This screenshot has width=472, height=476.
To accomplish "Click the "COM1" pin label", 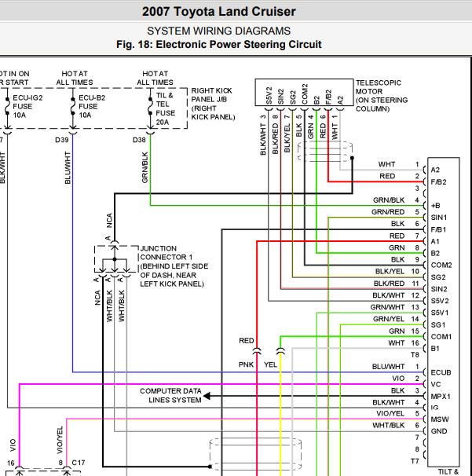I will [x=441, y=337].
